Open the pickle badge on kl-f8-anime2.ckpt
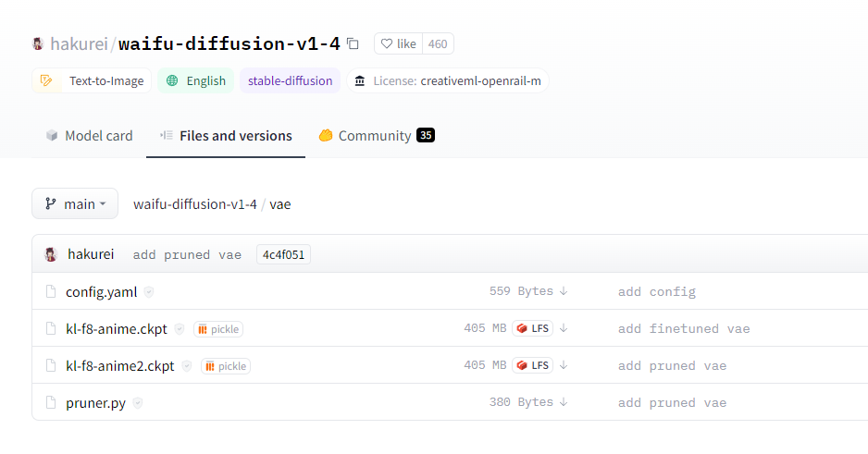The width and height of the screenshot is (868, 454). click(x=226, y=366)
